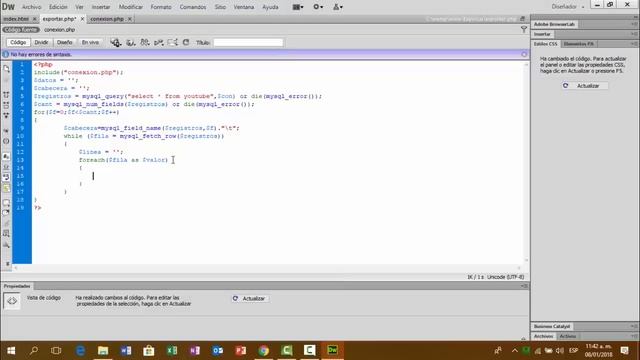Switch to Dividir view
640x360 pixels.
41,42
